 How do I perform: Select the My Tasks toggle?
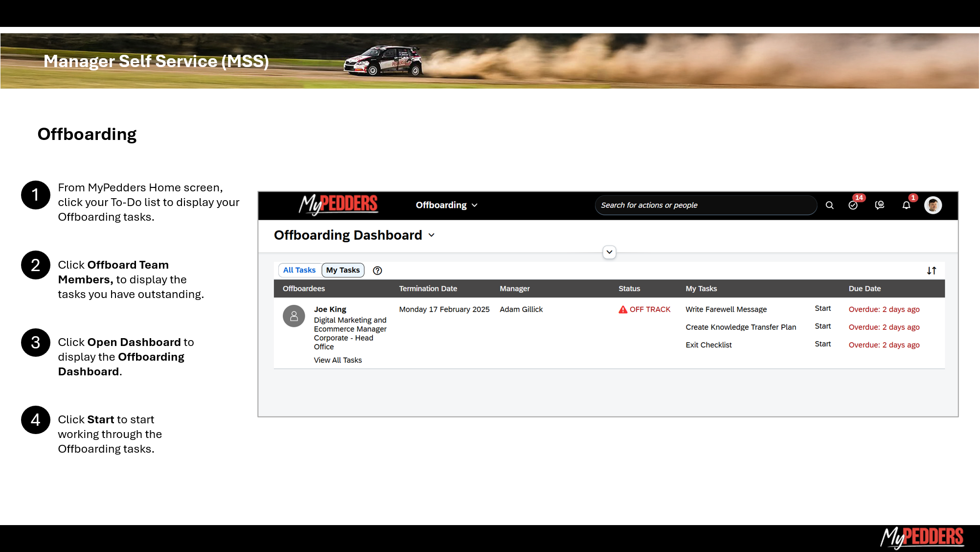tap(342, 270)
